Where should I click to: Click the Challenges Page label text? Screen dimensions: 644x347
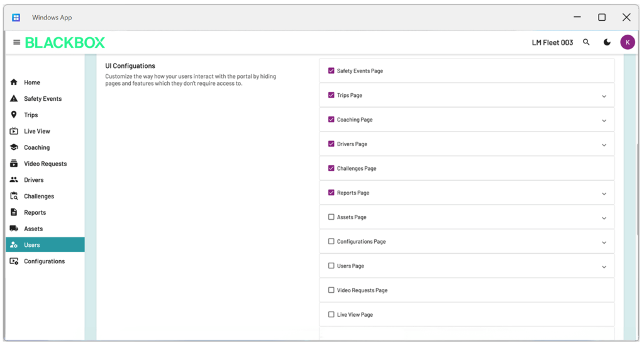pos(357,168)
